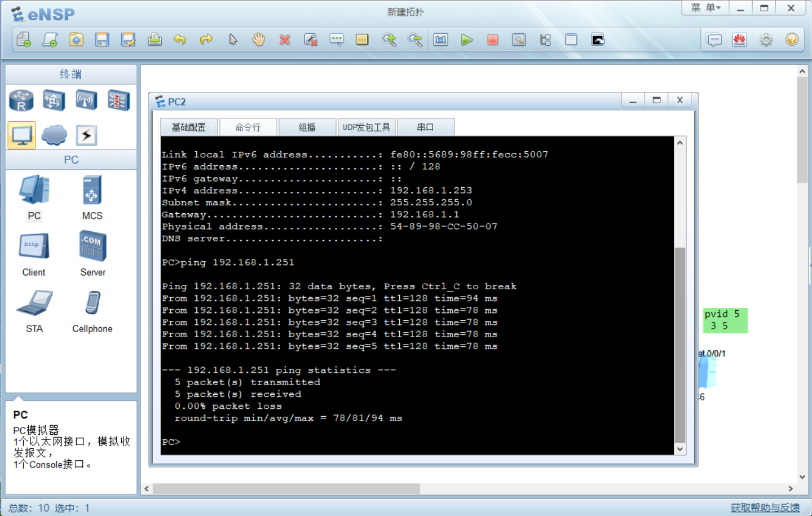This screenshot has width=812, height=516.
Task: Select the Firewall device icon
Action: (119, 100)
